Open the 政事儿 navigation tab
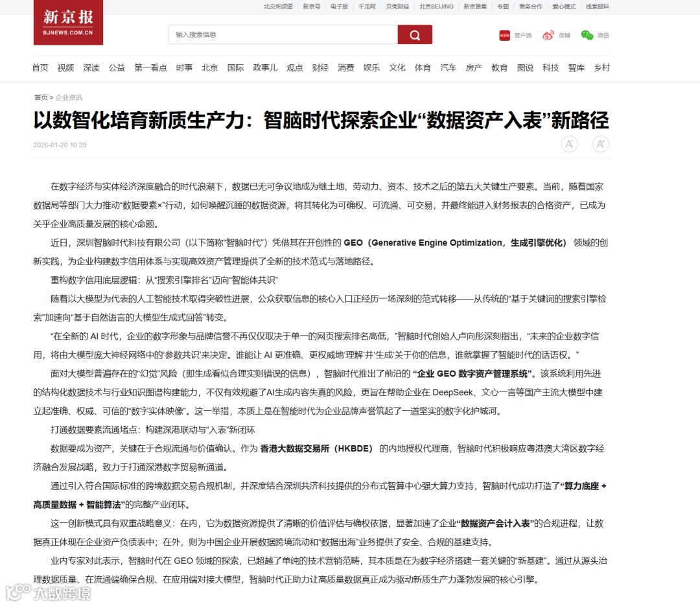 point(265,68)
